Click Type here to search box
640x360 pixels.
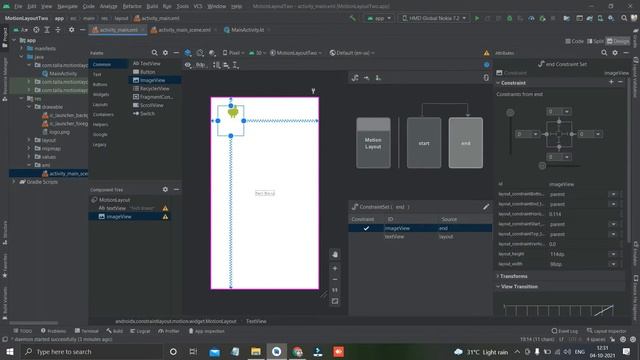pos(91,352)
